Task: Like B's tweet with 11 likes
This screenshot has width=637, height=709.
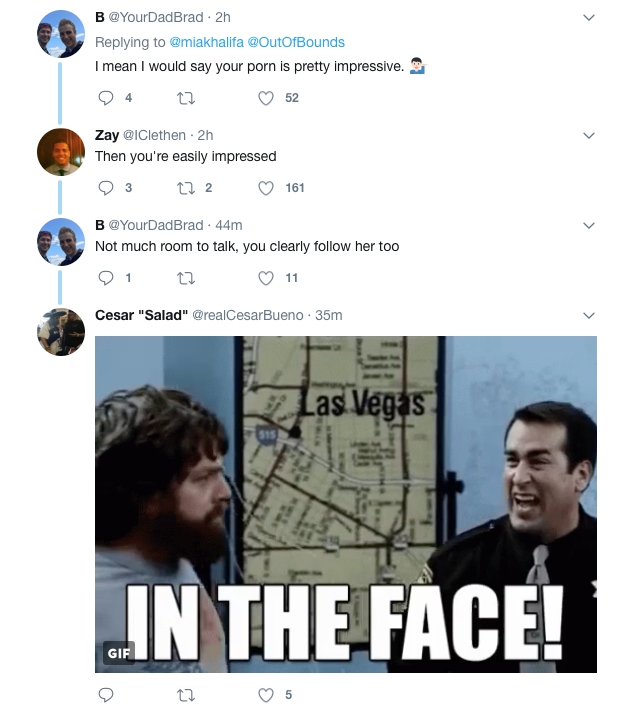Action: click(266, 278)
